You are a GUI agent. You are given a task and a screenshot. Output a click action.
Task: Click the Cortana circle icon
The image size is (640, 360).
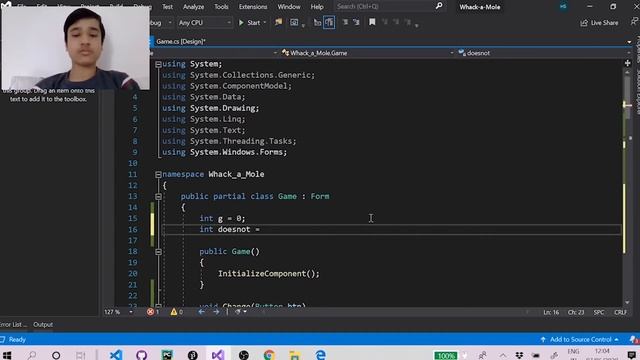56,355
